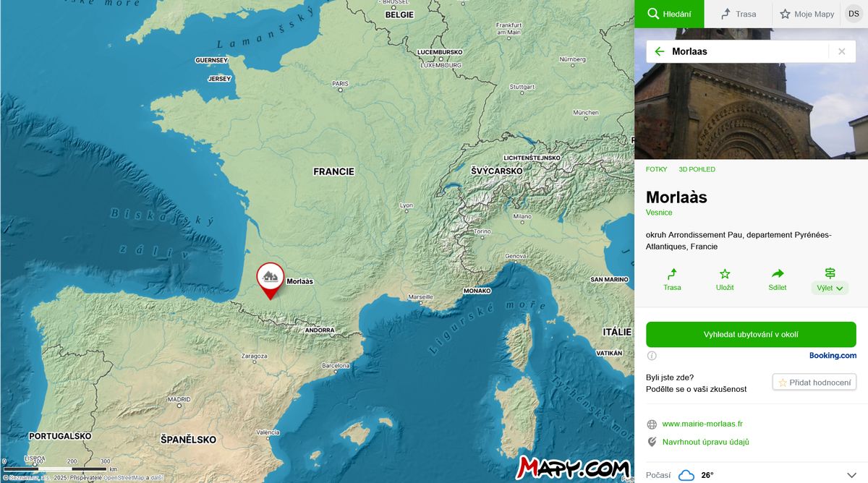Click Přidat hodnocení button
Image resolution: width=868 pixels, height=483 pixels.
(x=814, y=382)
